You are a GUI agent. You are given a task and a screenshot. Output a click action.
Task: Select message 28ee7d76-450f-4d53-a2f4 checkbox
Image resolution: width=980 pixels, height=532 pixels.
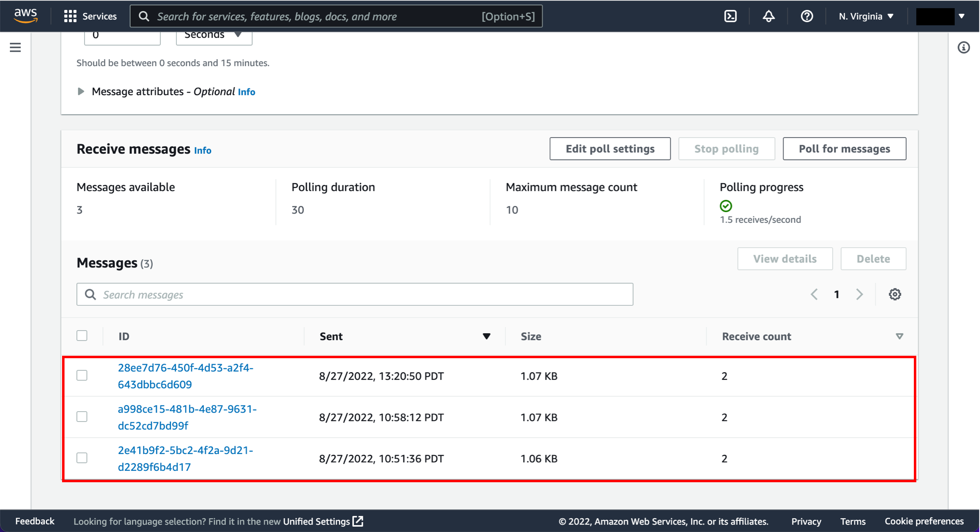[x=83, y=375]
